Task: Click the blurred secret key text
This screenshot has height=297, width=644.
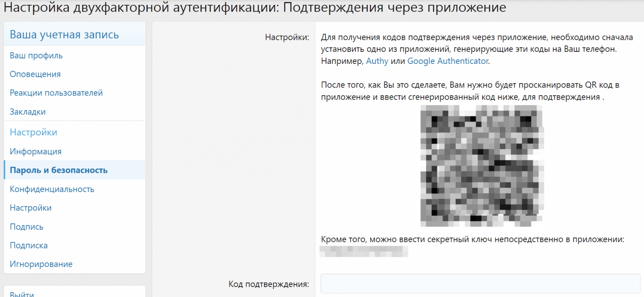Action: click(x=363, y=252)
